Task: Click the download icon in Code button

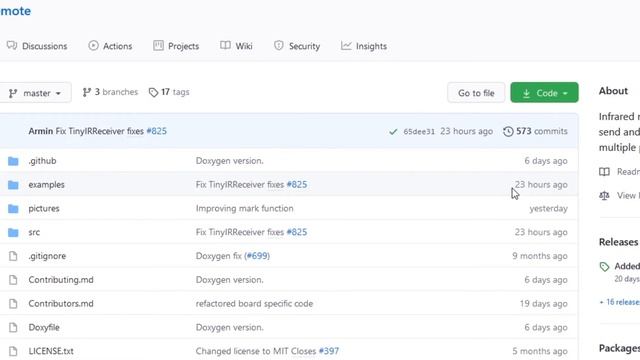Action: tap(527, 93)
